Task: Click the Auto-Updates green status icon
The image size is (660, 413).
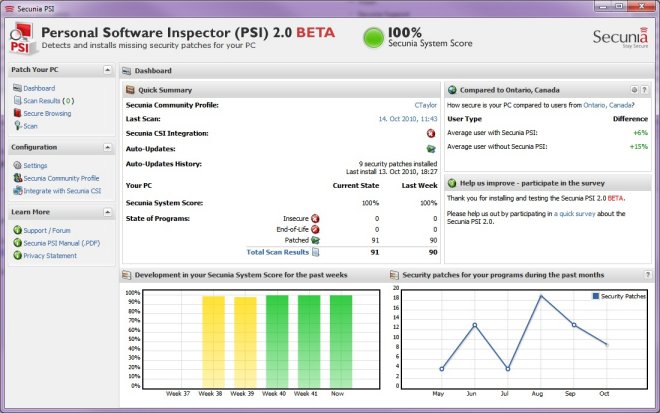Action: coord(431,148)
